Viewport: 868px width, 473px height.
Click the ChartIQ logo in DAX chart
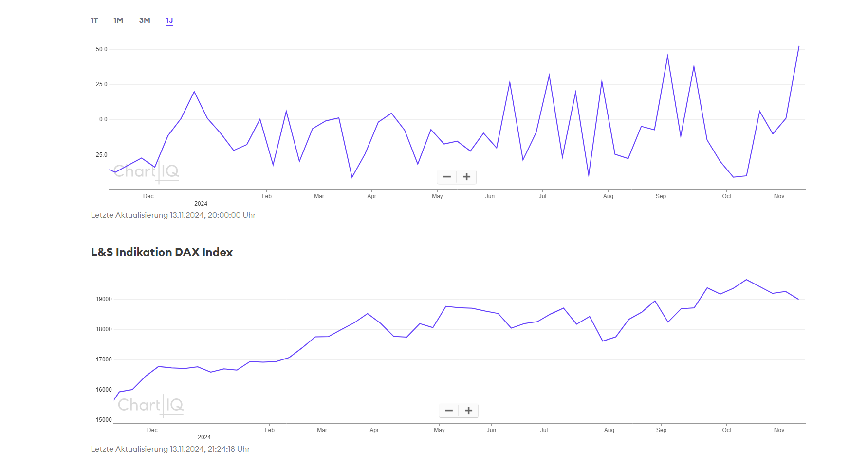[x=150, y=405]
